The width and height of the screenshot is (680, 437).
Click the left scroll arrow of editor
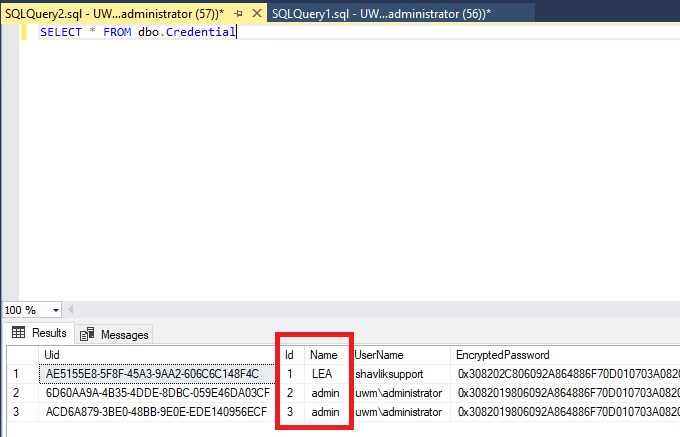tap(70, 310)
